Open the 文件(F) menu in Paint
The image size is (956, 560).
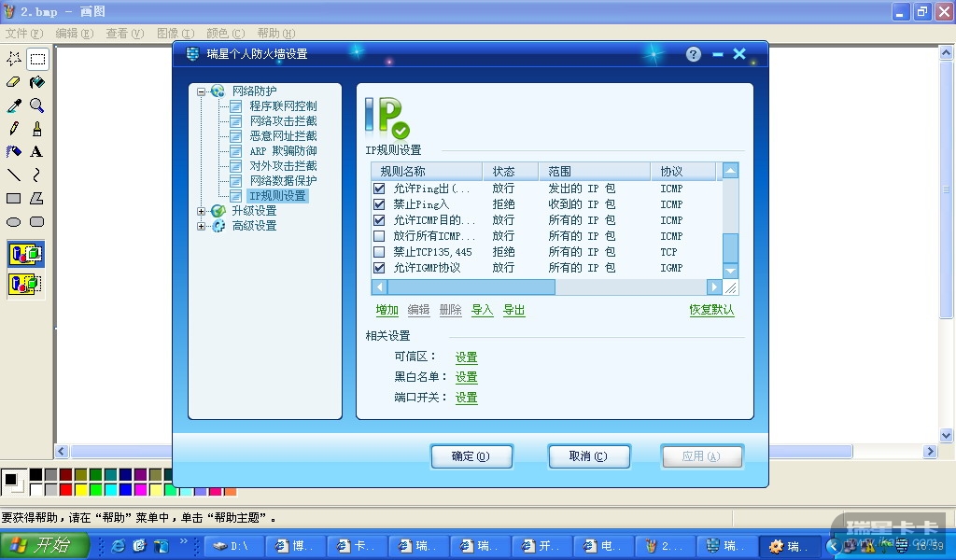click(24, 34)
